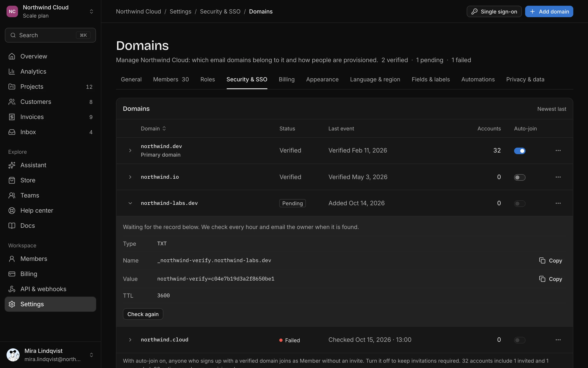
Task: Switch to the Privacy & data tab
Action: (525, 79)
